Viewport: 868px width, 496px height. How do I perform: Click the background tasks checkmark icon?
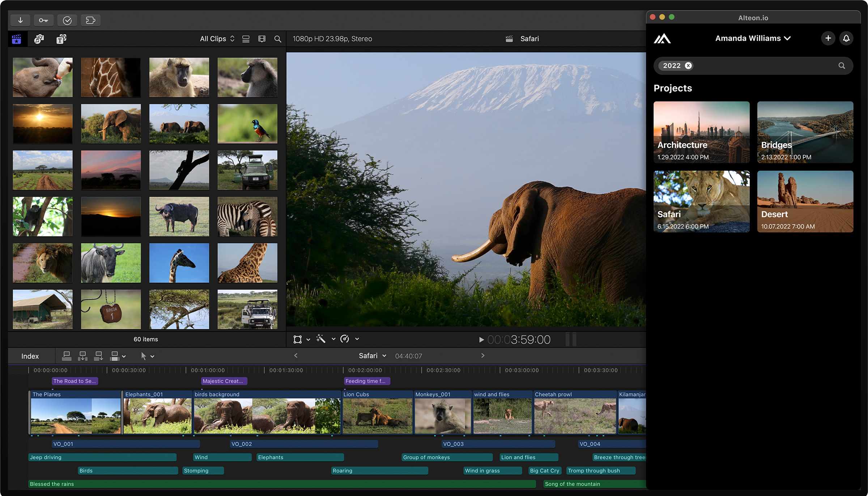pos(67,20)
